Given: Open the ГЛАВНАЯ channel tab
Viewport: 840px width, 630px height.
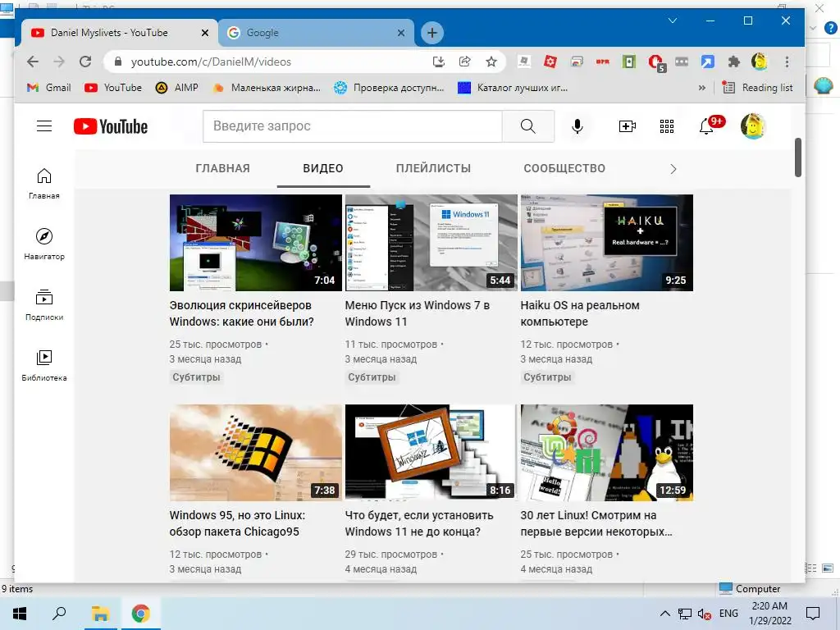Looking at the screenshot, I should (x=222, y=168).
